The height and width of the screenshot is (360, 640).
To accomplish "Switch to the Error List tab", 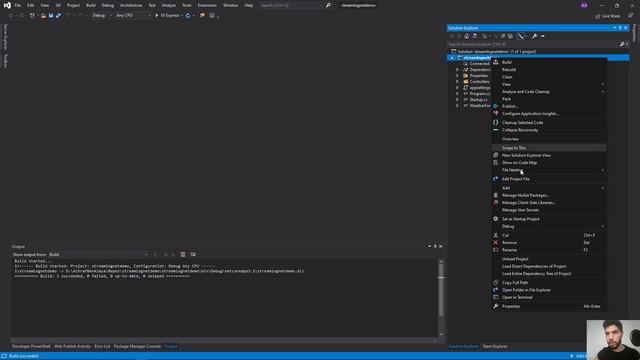I will (x=102, y=346).
